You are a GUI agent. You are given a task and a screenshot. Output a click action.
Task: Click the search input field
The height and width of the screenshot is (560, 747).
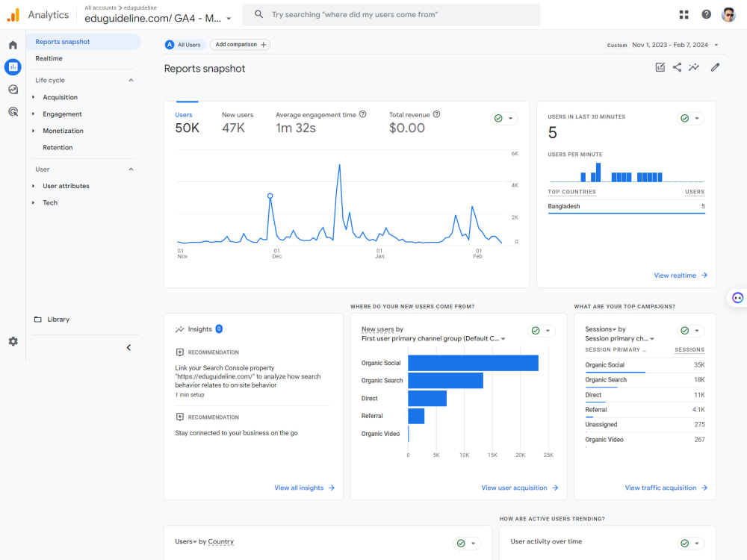[x=391, y=15]
